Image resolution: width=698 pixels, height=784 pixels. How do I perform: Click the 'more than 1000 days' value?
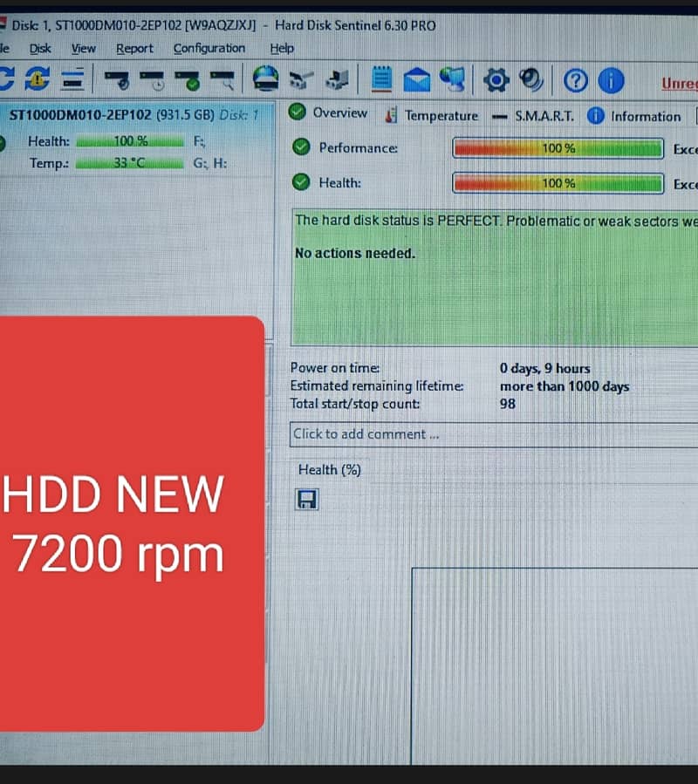click(565, 386)
